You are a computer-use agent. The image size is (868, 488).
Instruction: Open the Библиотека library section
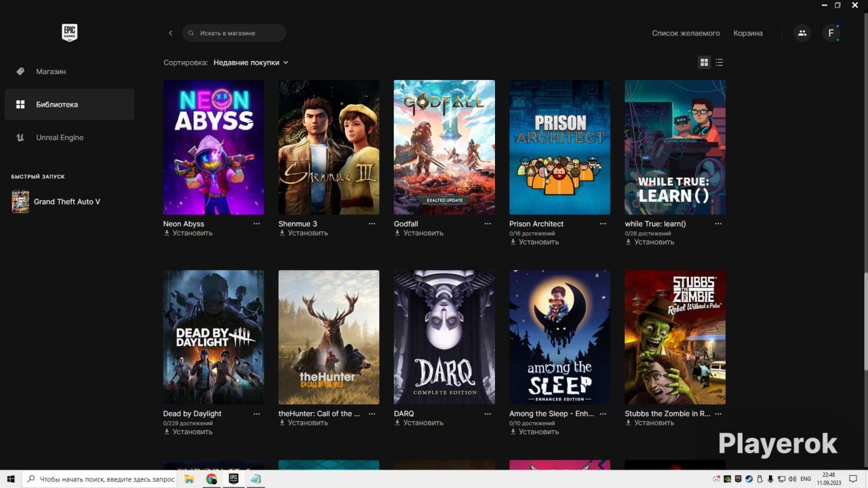(69, 105)
